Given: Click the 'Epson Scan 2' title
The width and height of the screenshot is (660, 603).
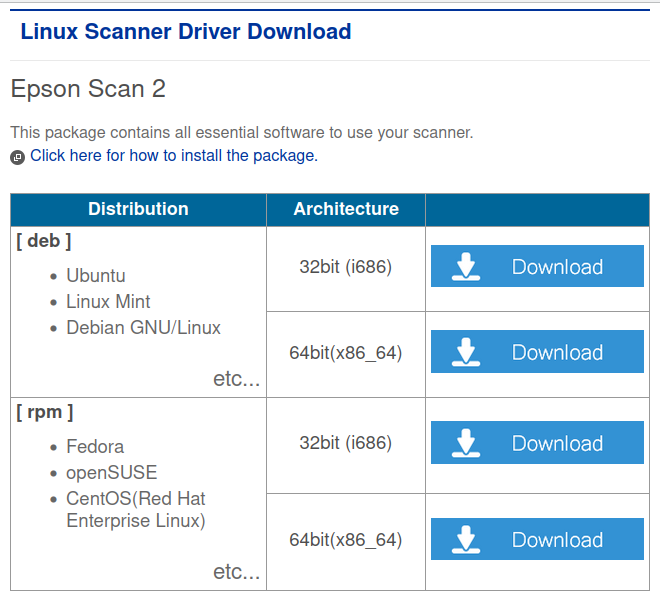Looking at the screenshot, I should 88,89.
